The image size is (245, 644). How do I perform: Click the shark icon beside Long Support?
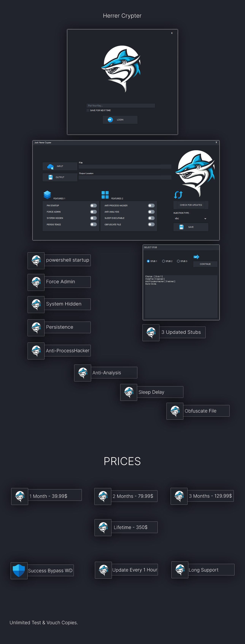click(x=180, y=570)
